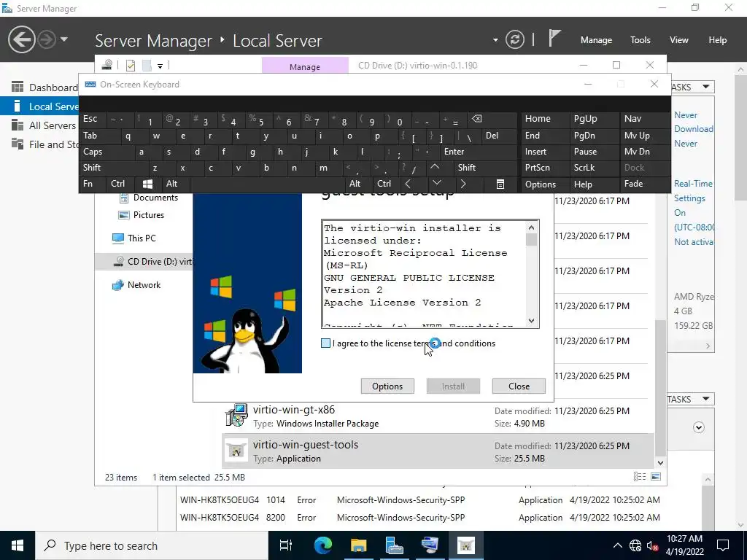This screenshot has height=560, width=747.
Task: Click the context menu key icon on keyboard
Action: tap(500, 184)
